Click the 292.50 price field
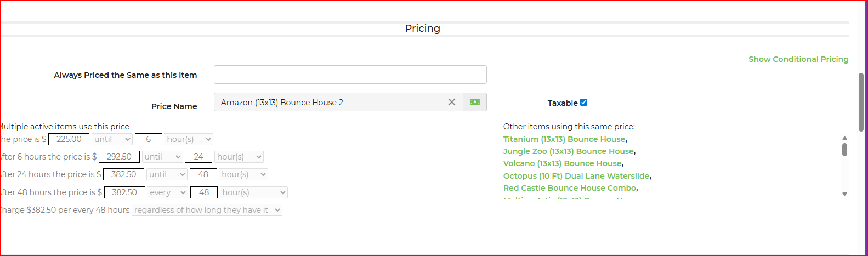 click(x=119, y=157)
